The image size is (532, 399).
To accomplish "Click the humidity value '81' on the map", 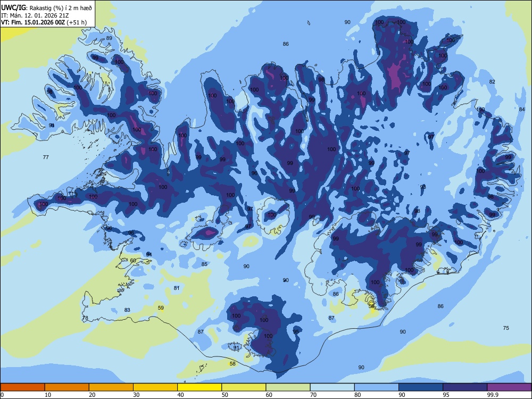I will click(177, 288).
